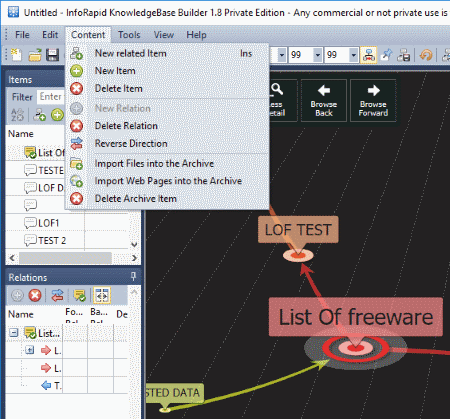The image size is (450, 419).
Task: Click green plus new item icon in Items panel
Action: [x=57, y=115]
